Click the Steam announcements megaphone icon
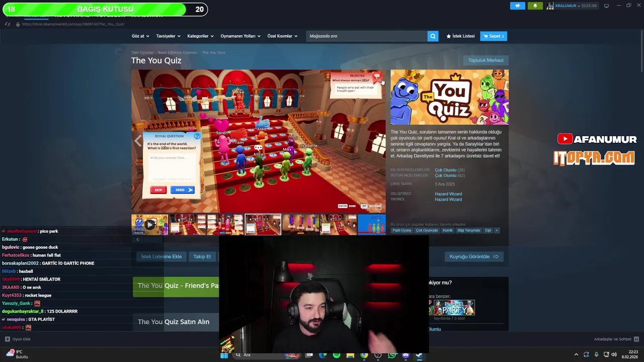 517,6
